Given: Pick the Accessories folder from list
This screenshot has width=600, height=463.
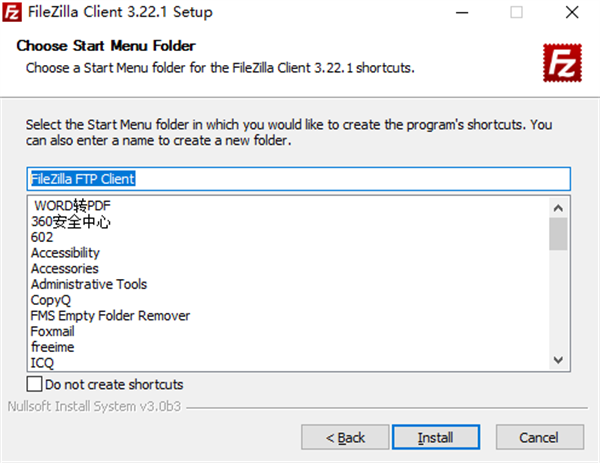Looking at the screenshot, I should coord(65,268).
